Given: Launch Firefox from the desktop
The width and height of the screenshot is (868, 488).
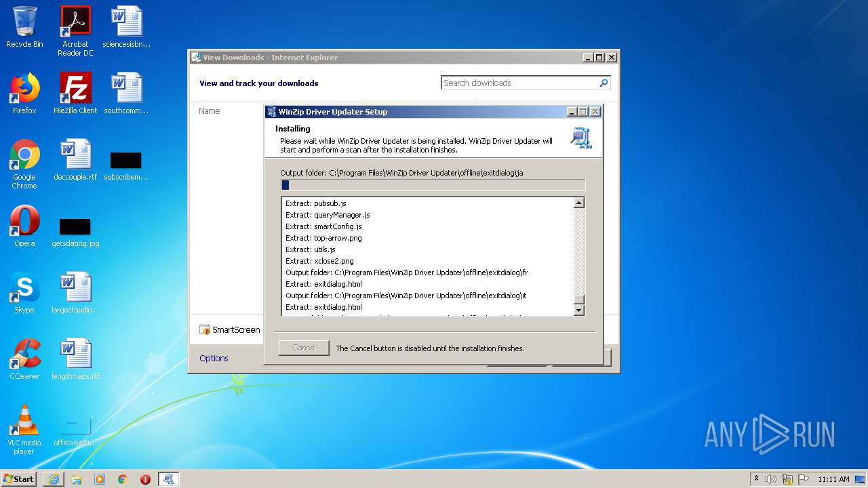Looking at the screenshot, I should click(24, 94).
